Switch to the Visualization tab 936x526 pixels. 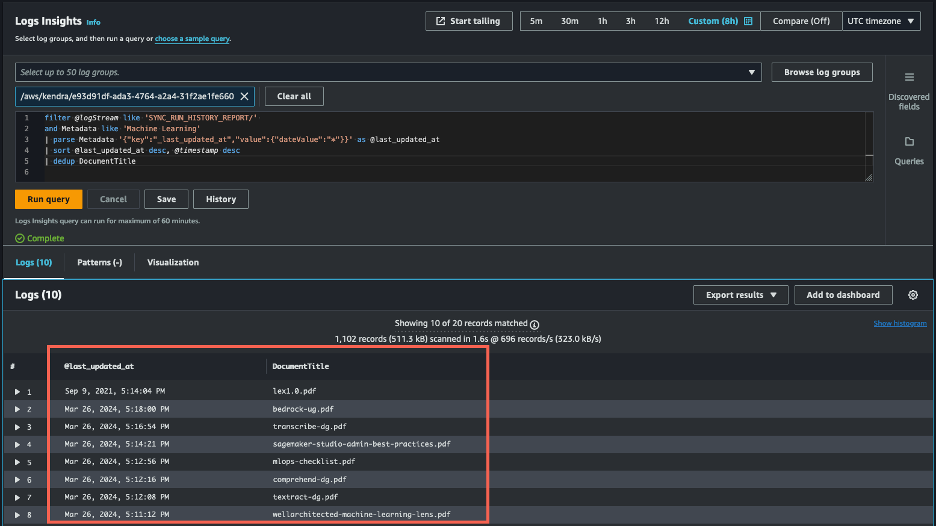coord(173,262)
